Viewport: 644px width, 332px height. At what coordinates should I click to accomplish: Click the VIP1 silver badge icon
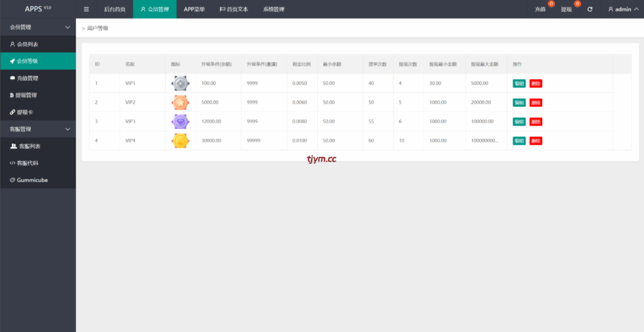180,83
